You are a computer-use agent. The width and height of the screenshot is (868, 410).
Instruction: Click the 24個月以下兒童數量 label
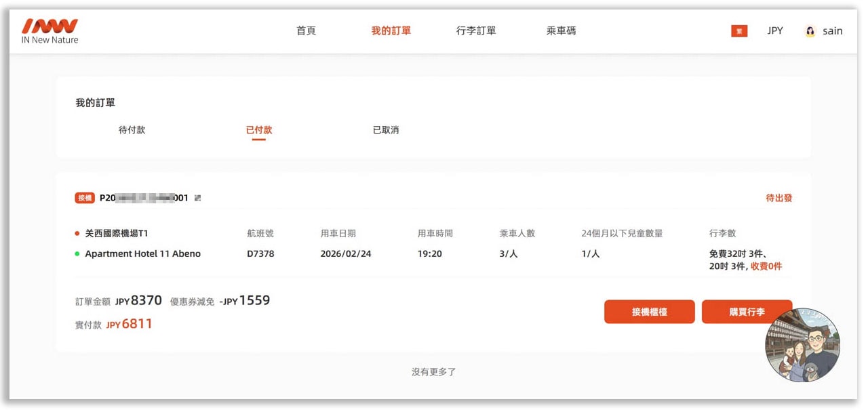pos(622,233)
